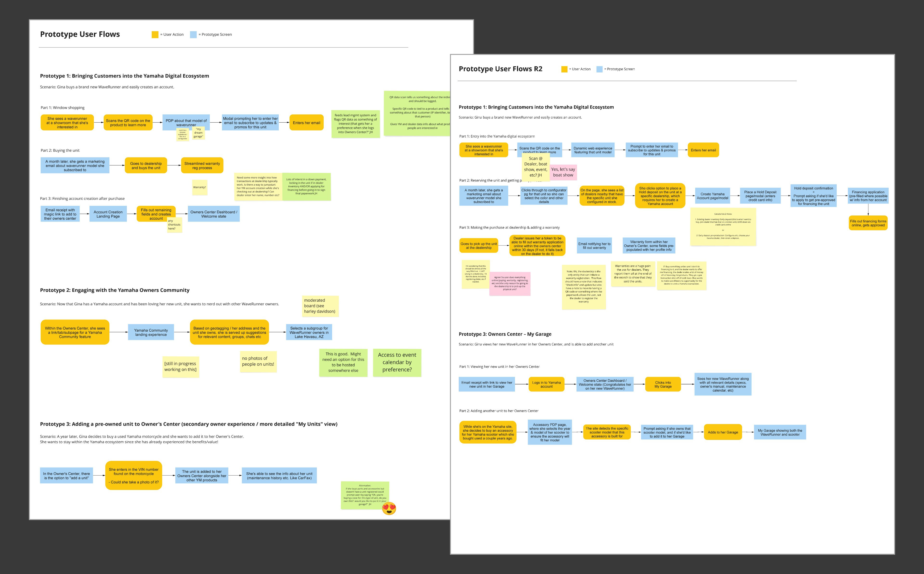Click 'Yamaha Community landing experience' screen box

151,332
